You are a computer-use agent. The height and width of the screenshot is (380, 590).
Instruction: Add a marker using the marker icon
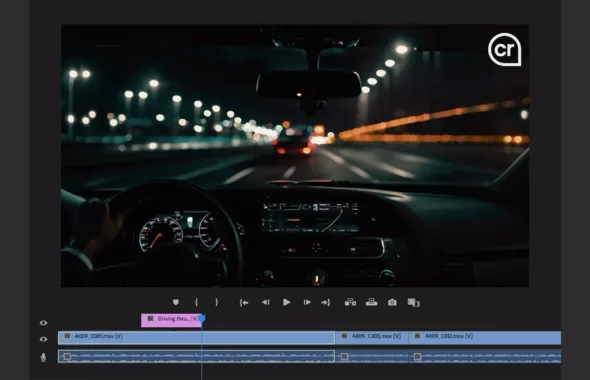click(176, 302)
